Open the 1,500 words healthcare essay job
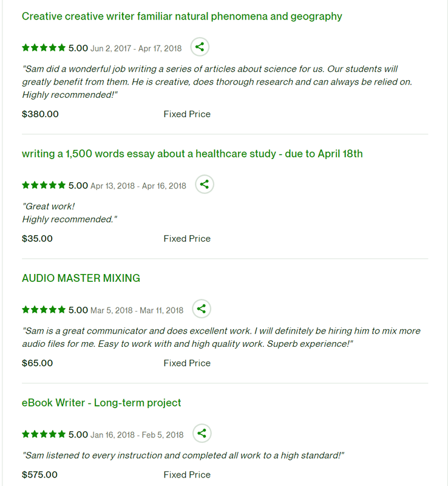 coord(192,154)
